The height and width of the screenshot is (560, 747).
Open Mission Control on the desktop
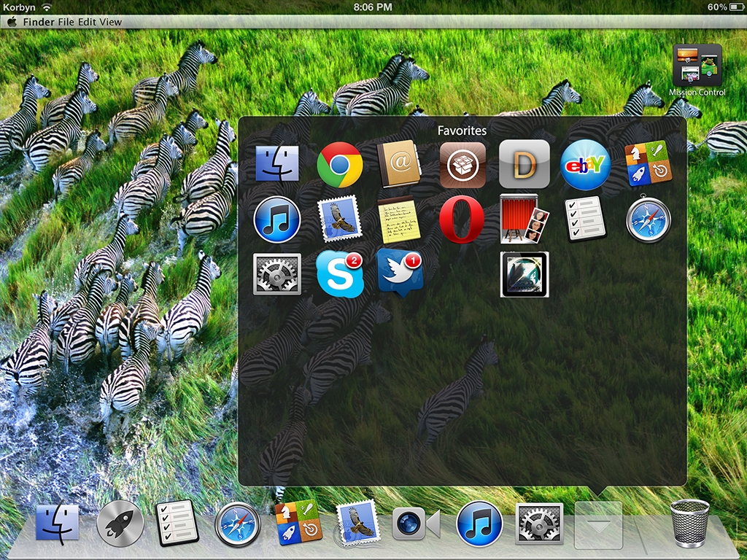[697, 65]
